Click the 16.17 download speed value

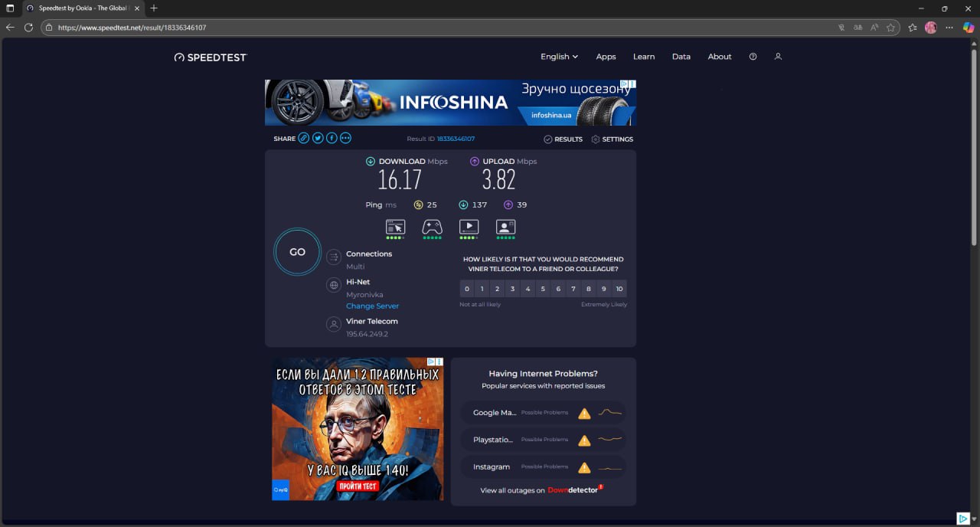400,180
